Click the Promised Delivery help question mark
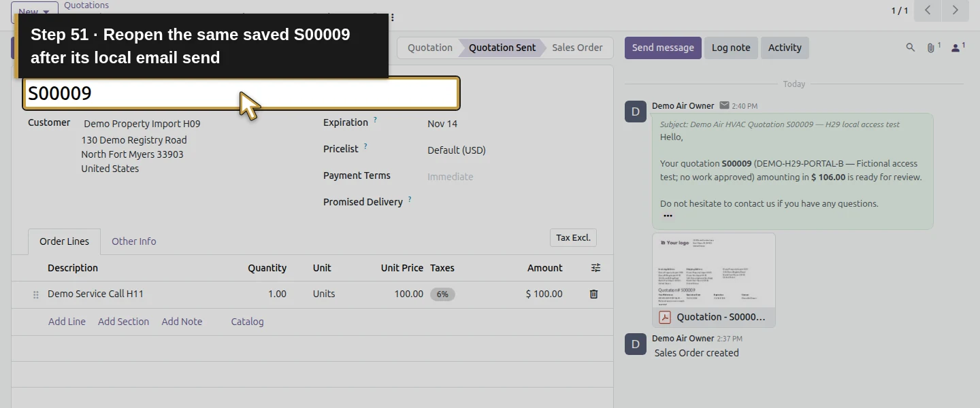The image size is (980, 408). (410, 200)
